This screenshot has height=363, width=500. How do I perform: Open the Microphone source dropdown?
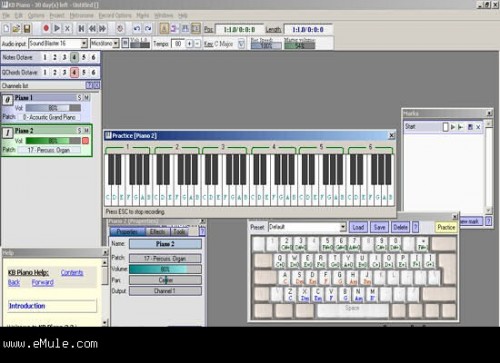coord(116,43)
